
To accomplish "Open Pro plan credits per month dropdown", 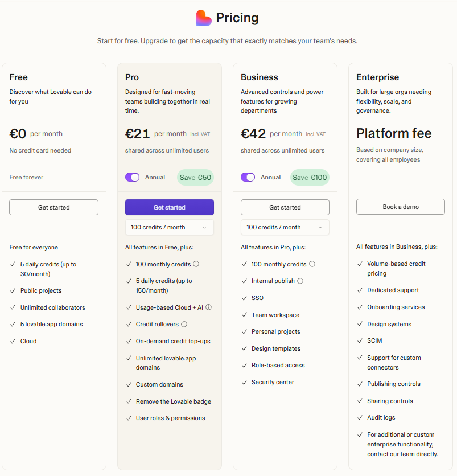I will (169, 227).
